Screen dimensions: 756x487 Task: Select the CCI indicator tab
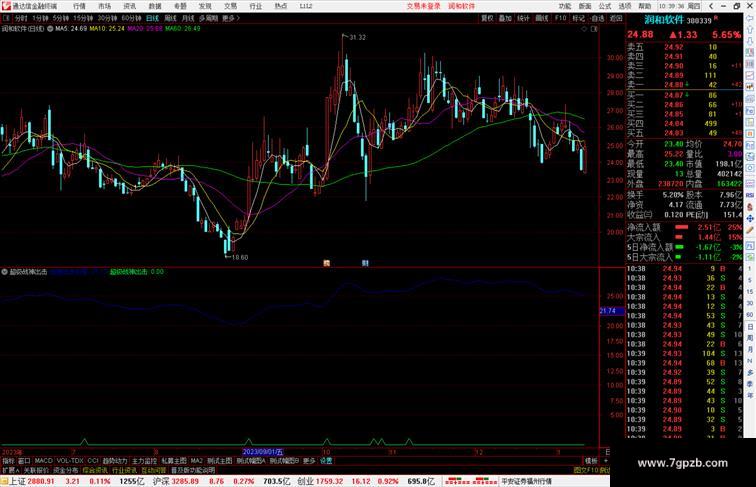click(93, 461)
